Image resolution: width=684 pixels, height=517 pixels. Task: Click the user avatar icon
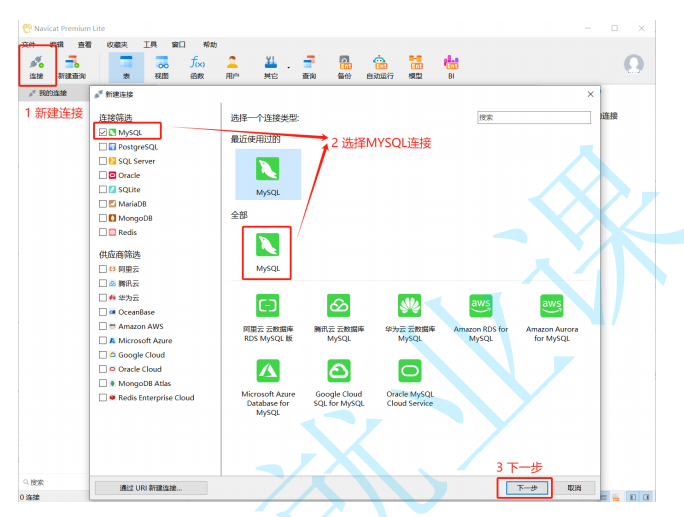(x=633, y=64)
